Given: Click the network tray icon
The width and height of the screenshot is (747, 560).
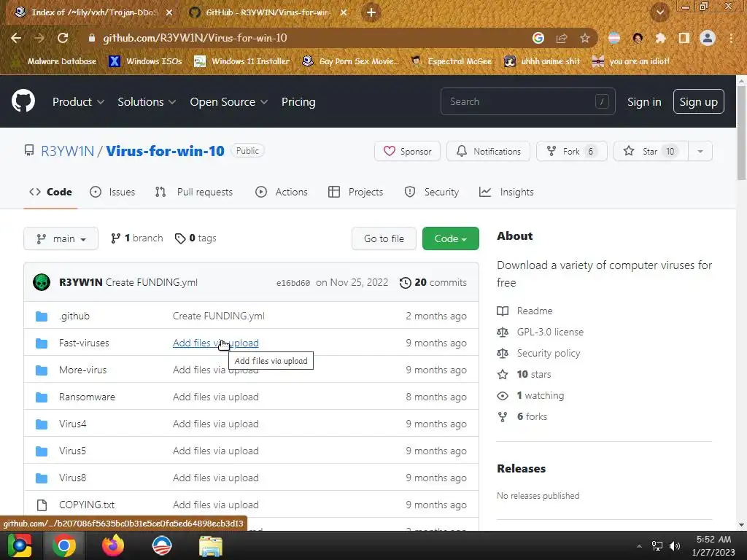Looking at the screenshot, I should (x=657, y=546).
